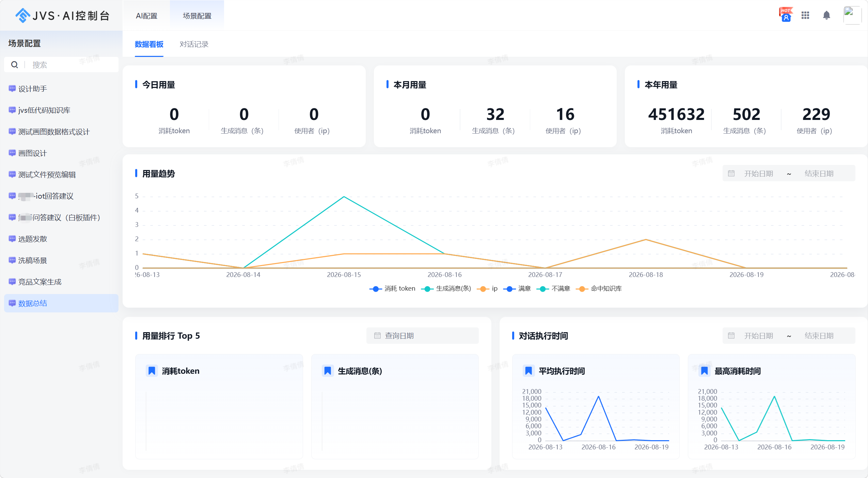Click the 2026-08-15 peak on 用量趋势 chart
The width and height of the screenshot is (868, 478).
click(344, 197)
